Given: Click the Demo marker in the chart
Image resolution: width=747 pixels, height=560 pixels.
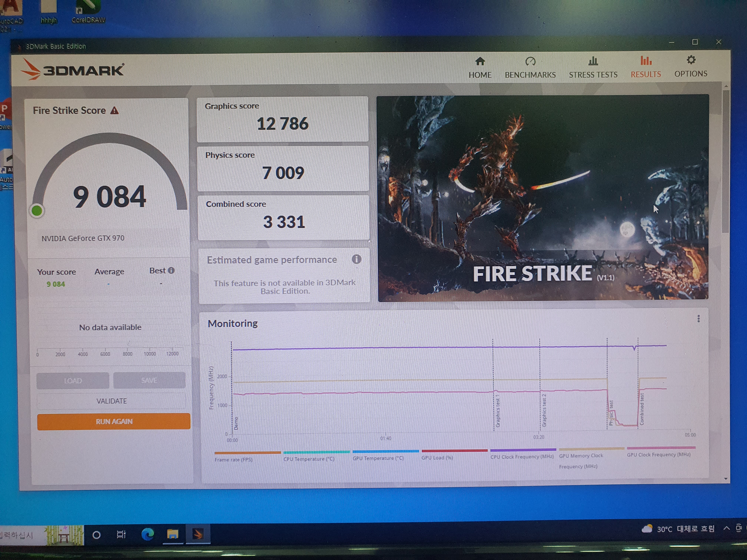Looking at the screenshot, I should pos(236,423).
